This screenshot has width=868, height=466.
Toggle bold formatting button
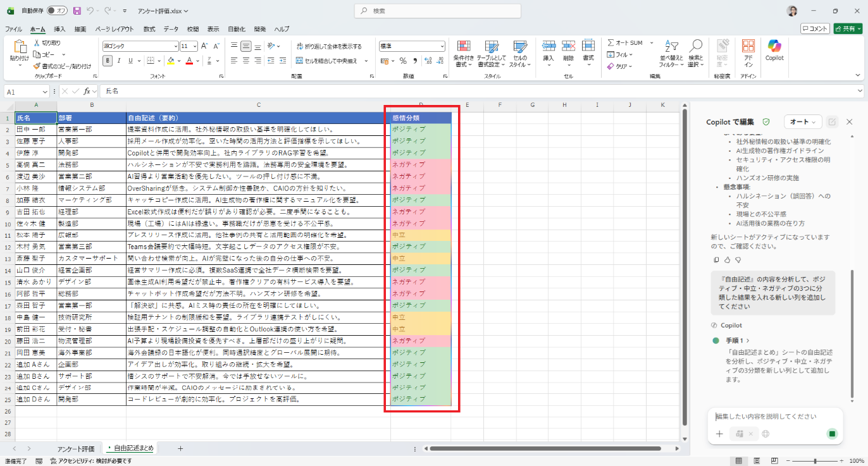(108, 61)
